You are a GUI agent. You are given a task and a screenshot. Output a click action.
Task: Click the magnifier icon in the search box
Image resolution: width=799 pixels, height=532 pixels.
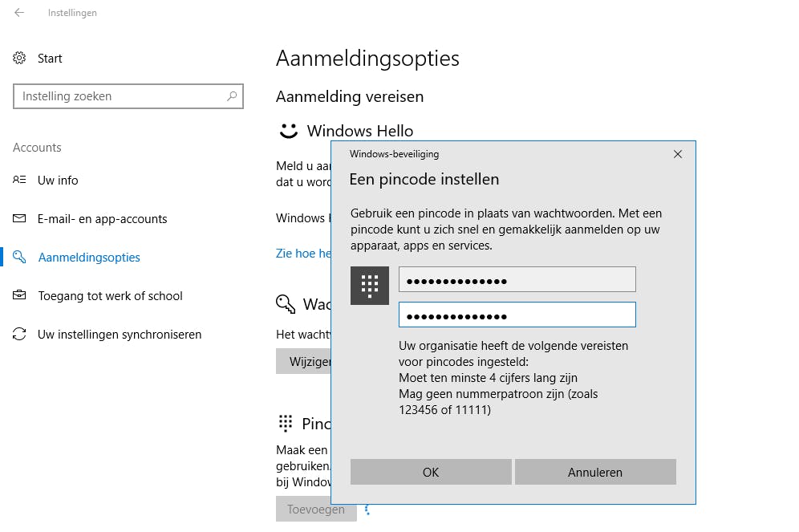pos(232,96)
